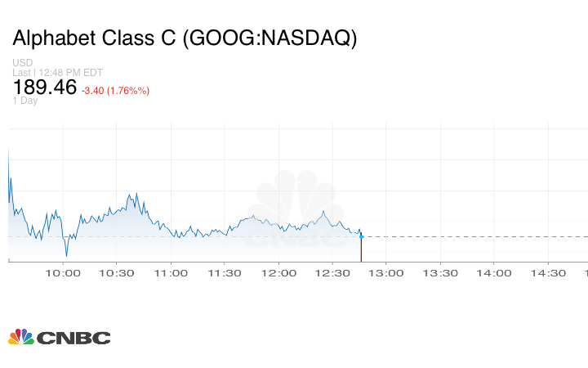Click the red -3.40 (1.76%) change text
Screen dimensions: 588x368
click(x=115, y=90)
